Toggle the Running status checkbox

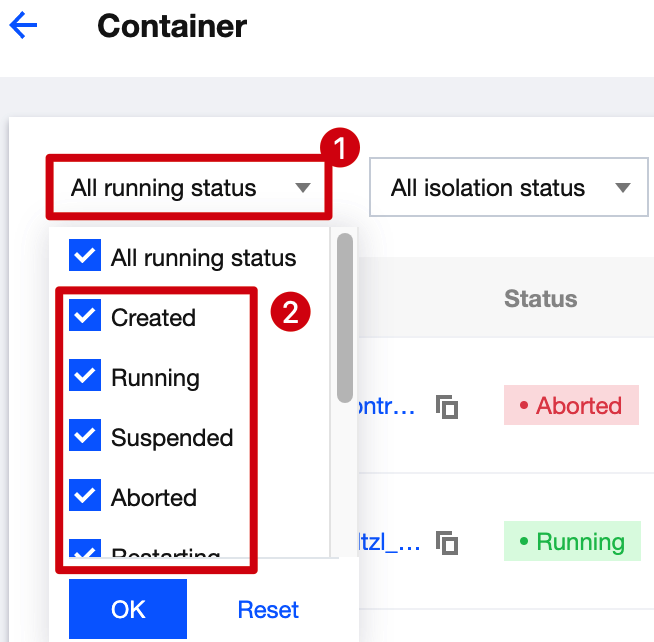point(85,377)
